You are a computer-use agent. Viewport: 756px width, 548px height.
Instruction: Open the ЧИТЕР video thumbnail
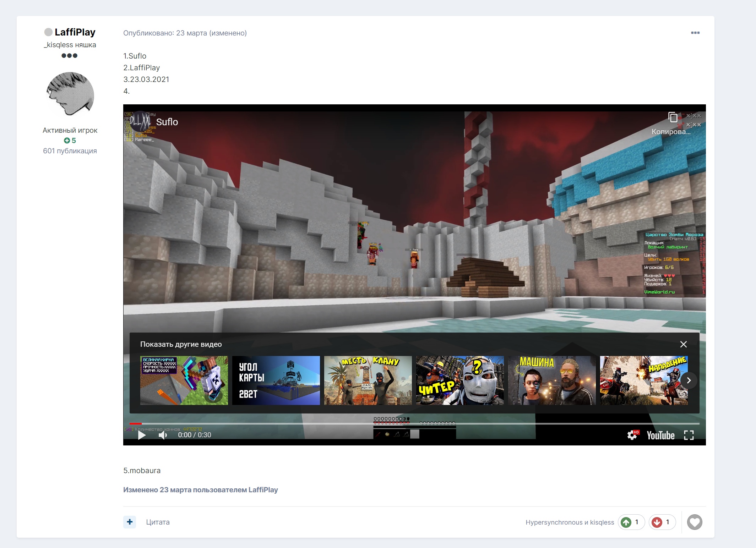tap(460, 380)
